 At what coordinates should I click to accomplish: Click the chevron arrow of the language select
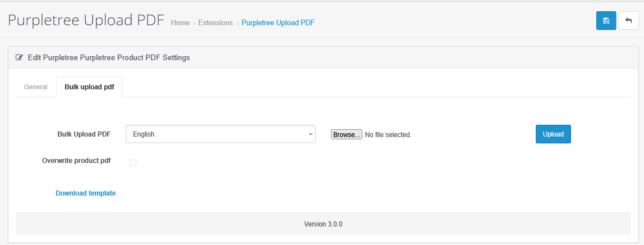[x=311, y=134]
